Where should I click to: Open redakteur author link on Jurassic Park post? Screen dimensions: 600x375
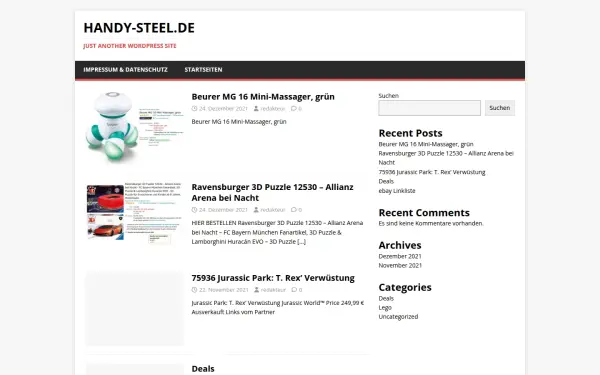point(273,290)
